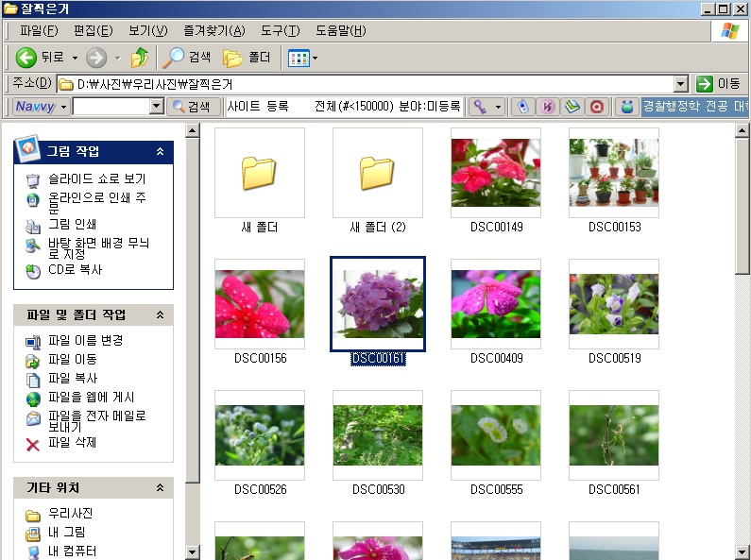This screenshot has width=751, height=560.
Task: Click the 파일을 전자 메일로 보내기 icon
Action: point(32,418)
